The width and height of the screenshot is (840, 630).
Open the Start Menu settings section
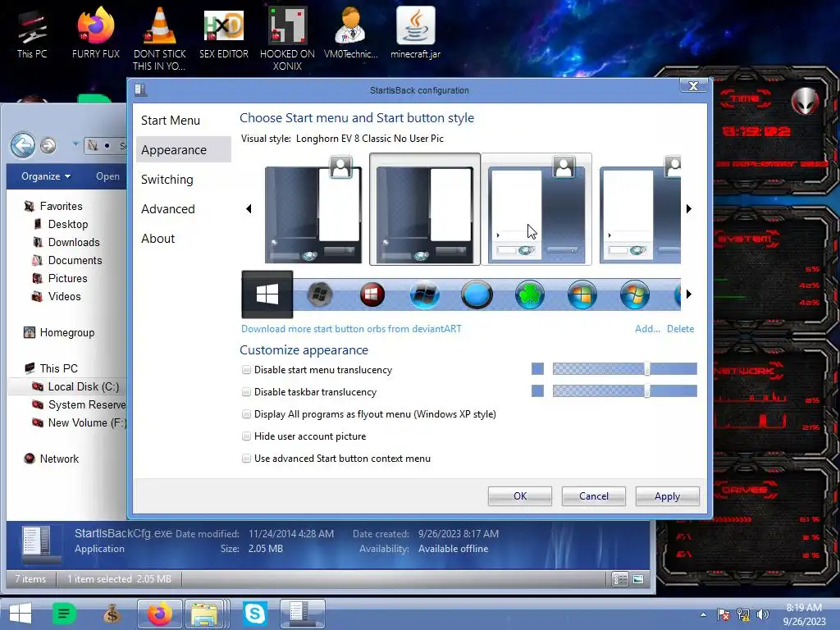171,121
